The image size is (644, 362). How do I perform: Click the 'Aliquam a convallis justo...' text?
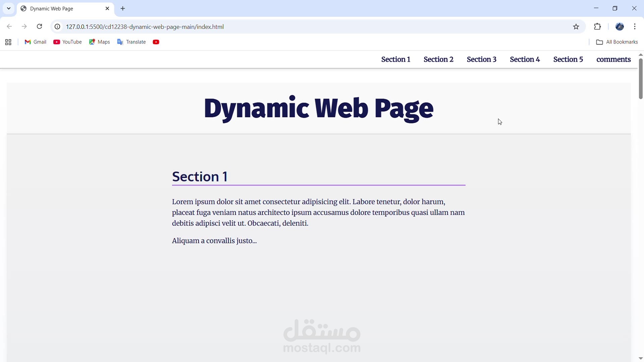(214, 241)
